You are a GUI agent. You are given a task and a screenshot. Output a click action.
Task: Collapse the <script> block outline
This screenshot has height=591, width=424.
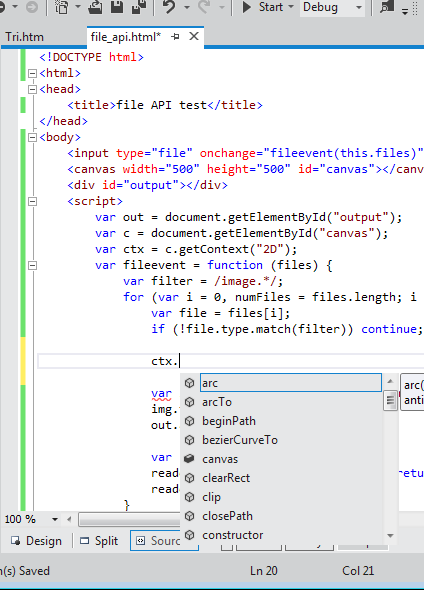pyautogui.click(x=32, y=201)
